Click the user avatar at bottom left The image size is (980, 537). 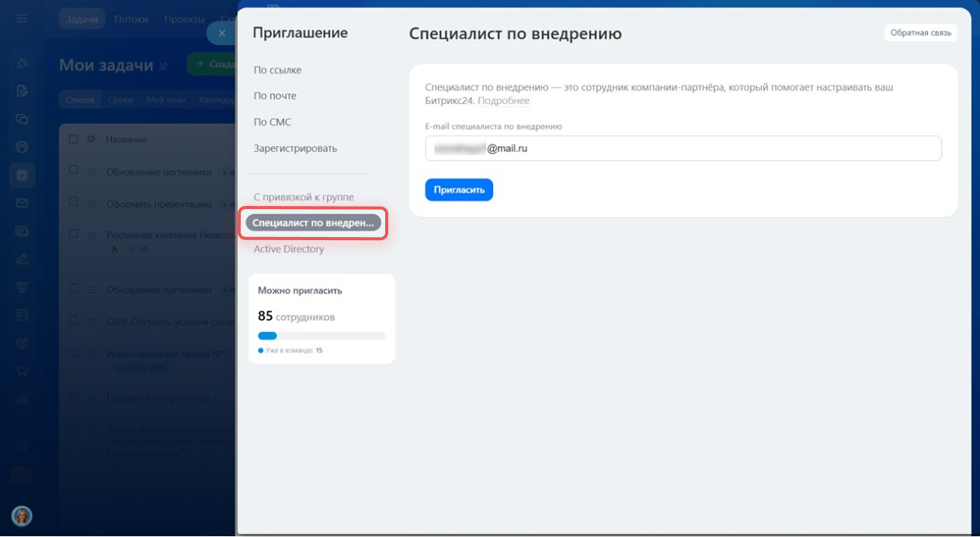tap(22, 515)
